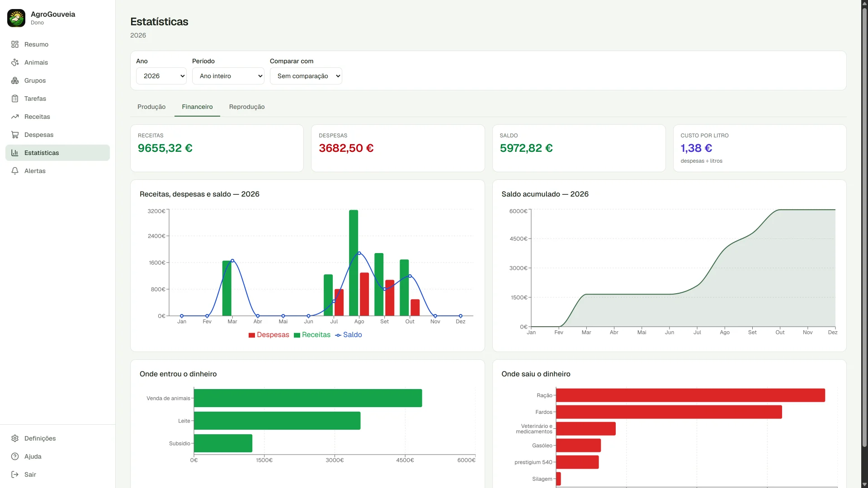Click the Animais sidebar icon
The width and height of the screenshot is (868, 488).
tap(15, 62)
